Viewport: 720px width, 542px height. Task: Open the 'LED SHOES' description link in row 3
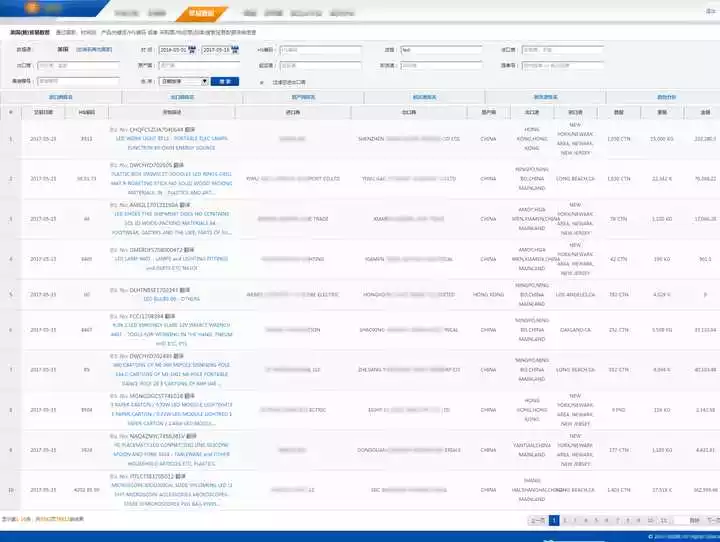(172, 223)
